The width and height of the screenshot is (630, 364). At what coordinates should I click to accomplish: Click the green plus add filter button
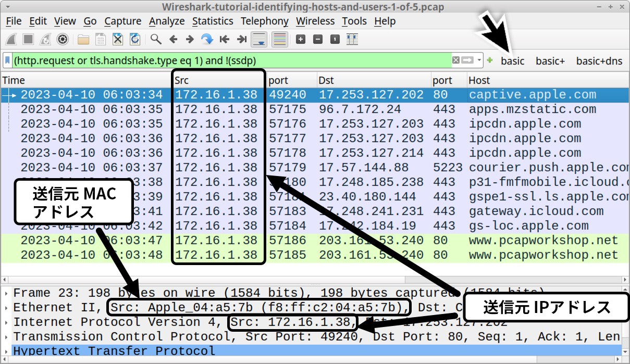(x=490, y=60)
